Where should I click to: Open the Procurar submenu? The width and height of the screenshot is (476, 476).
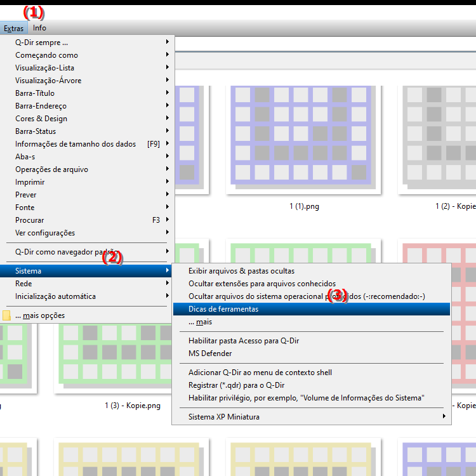(x=87, y=220)
